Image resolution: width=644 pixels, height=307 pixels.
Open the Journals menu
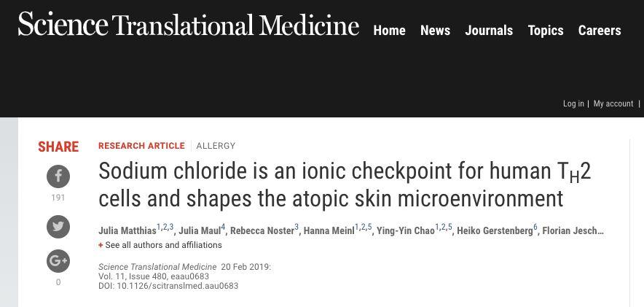[489, 31]
